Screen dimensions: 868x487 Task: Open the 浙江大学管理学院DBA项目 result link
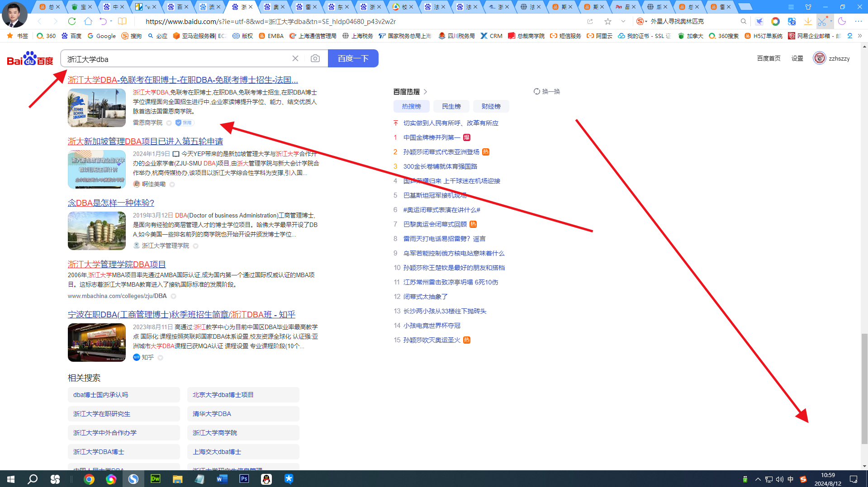pos(116,264)
